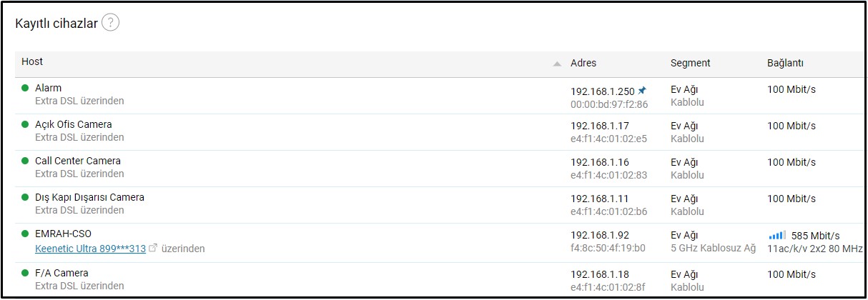868x300 pixels.
Task: Select the Açık Ofis Camera device
Action: click(73, 124)
